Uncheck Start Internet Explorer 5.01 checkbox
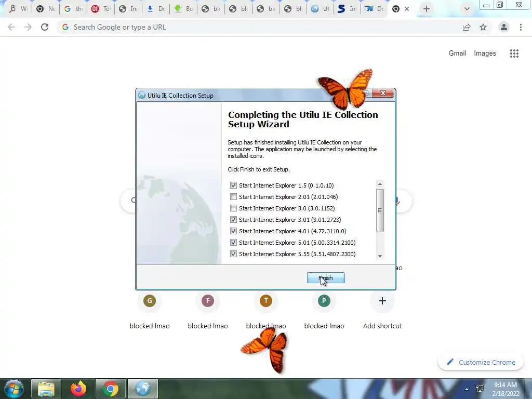532x399 pixels. (x=233, y=243)
